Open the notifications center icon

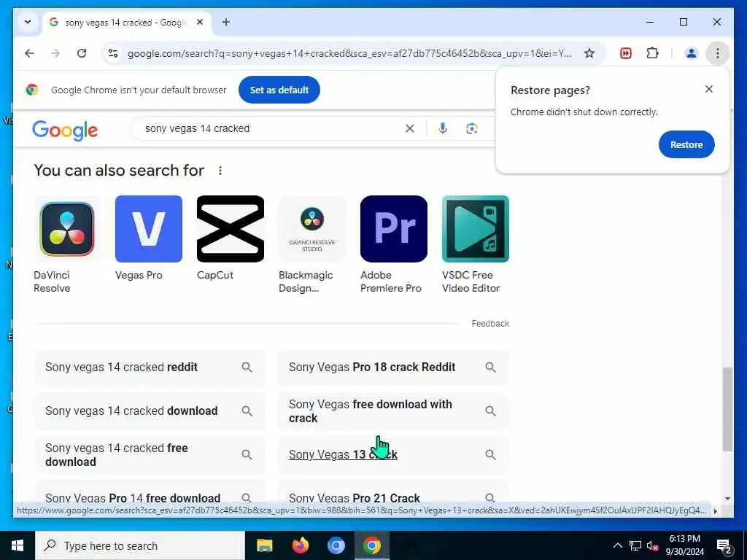pyautogui.click(x=724, y=546)
